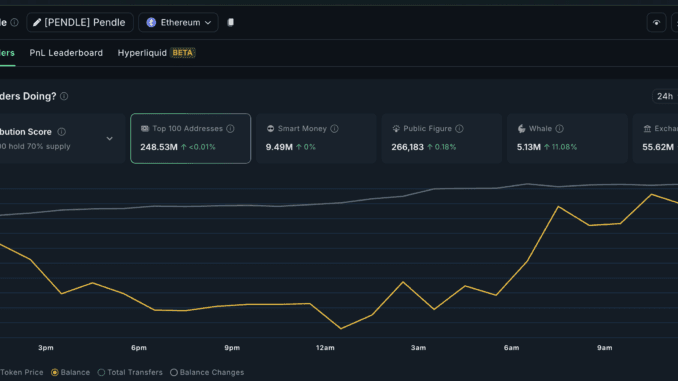
Task: Click the 0.18% Public Figure change
Action: pos(445,147)
